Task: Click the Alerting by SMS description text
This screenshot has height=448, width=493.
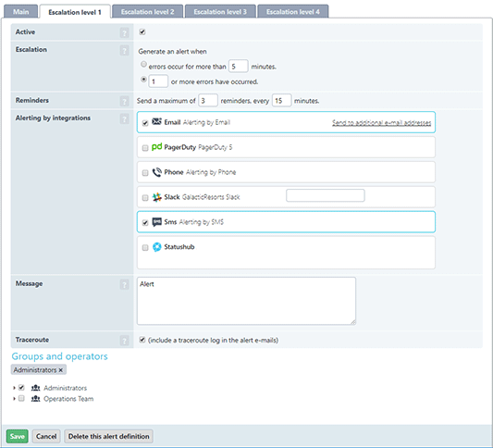Action: click(x=202, y=222)
